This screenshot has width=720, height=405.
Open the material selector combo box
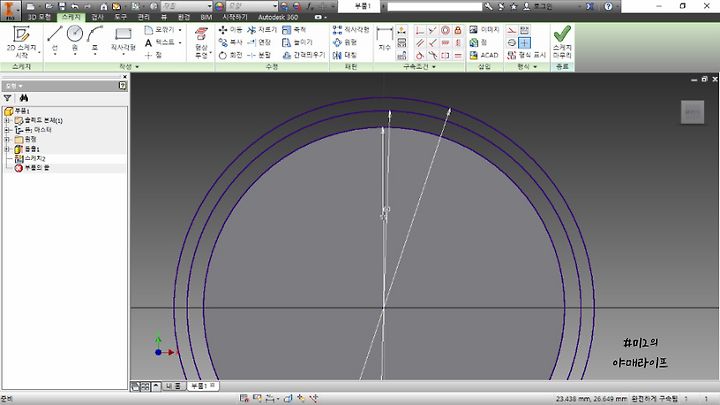tap(187, 6)
